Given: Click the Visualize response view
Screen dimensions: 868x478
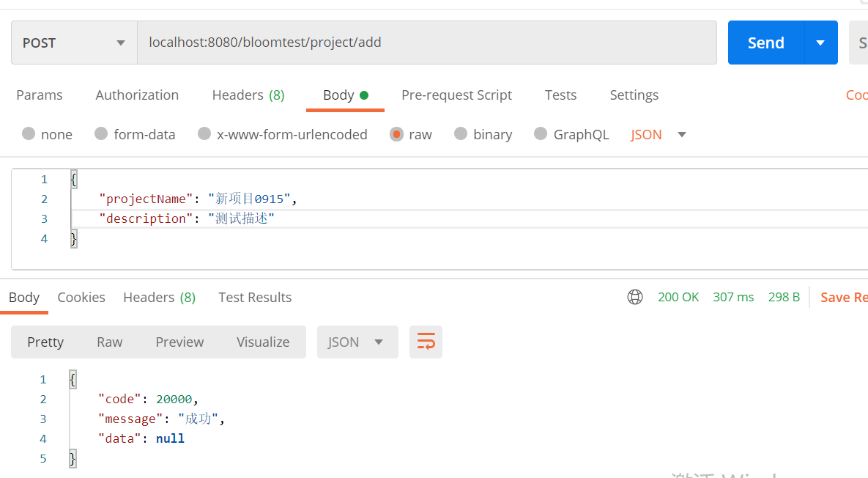Looking at the screenshot, I should tap(263, 342).
